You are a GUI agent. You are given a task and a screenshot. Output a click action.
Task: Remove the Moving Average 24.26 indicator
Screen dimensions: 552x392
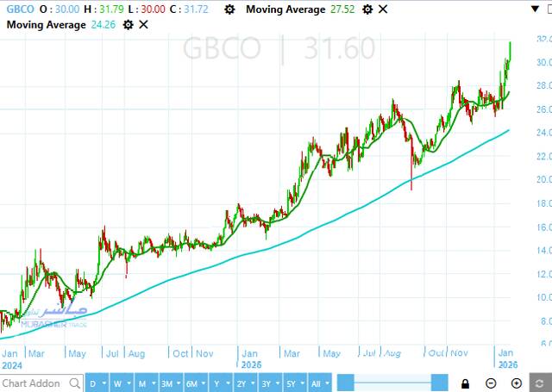143,24
